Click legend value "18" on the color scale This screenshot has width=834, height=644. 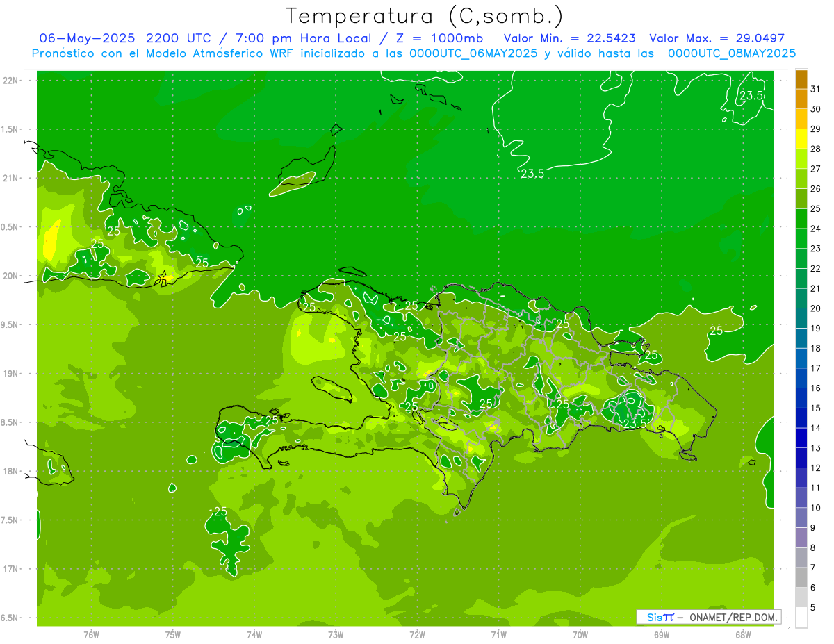point(815,348)
